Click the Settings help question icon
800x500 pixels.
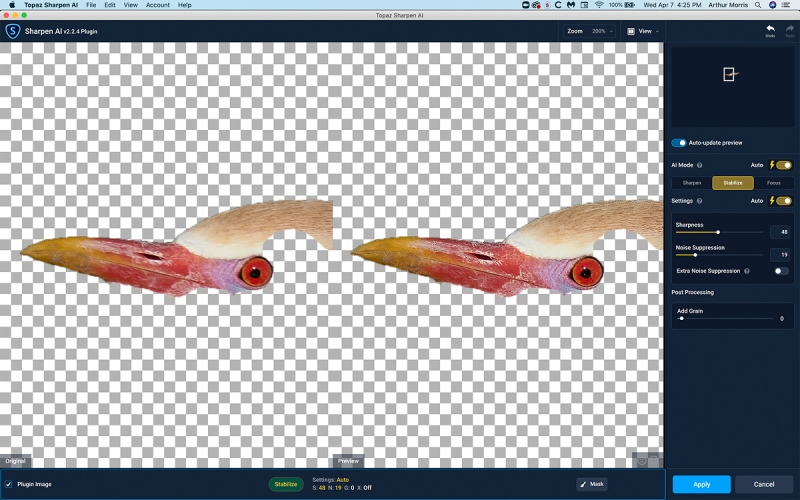click(699, 201)
